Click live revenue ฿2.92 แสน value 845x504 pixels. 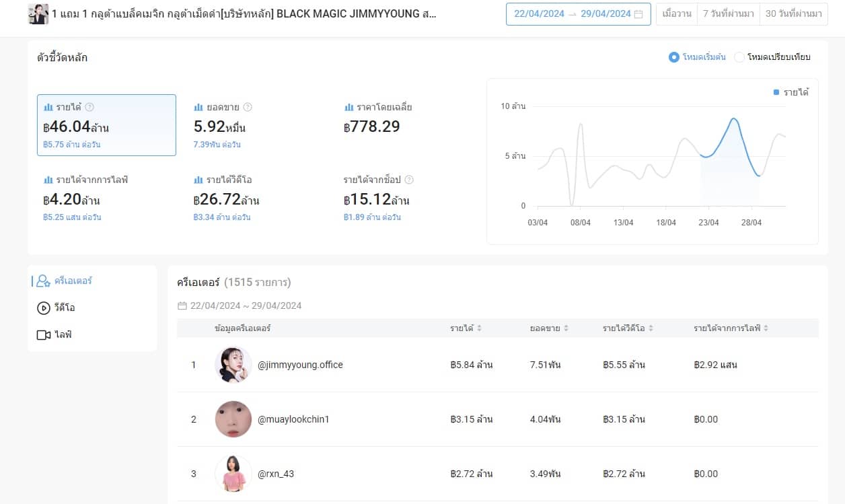click(x=715, y=365)
